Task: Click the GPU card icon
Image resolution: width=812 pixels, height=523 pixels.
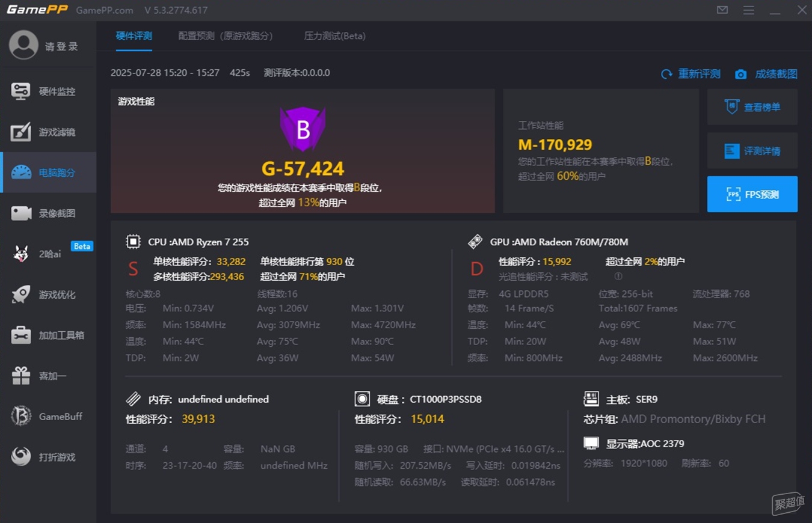Action: (475, 242)
